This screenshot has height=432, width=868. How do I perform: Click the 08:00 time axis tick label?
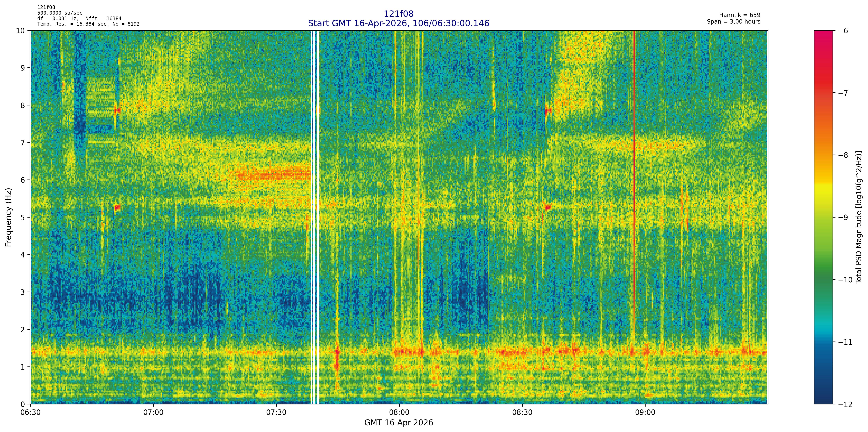(399, 413)
